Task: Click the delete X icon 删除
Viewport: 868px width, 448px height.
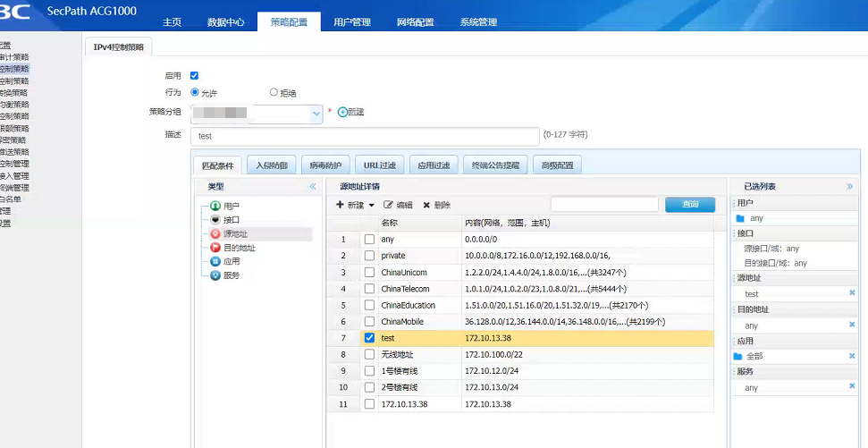Action: click(426, 205)
